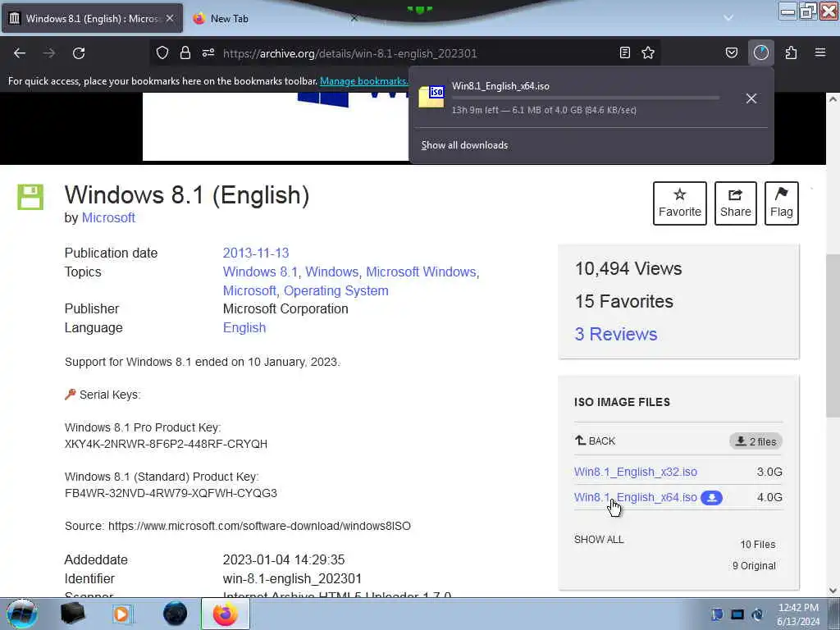Close the New Tab tab
The width and height of the screenshot is (840, 630).
click(354, 18)
